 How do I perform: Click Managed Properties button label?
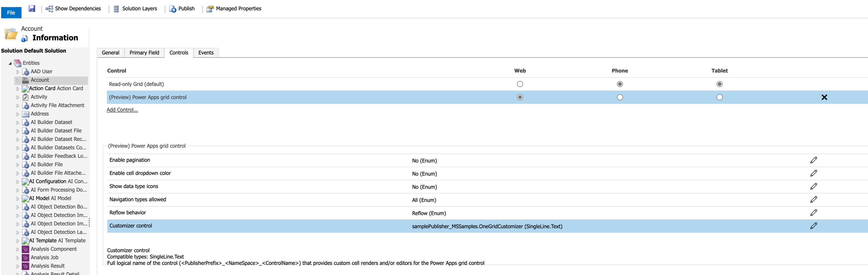(238, 9)
